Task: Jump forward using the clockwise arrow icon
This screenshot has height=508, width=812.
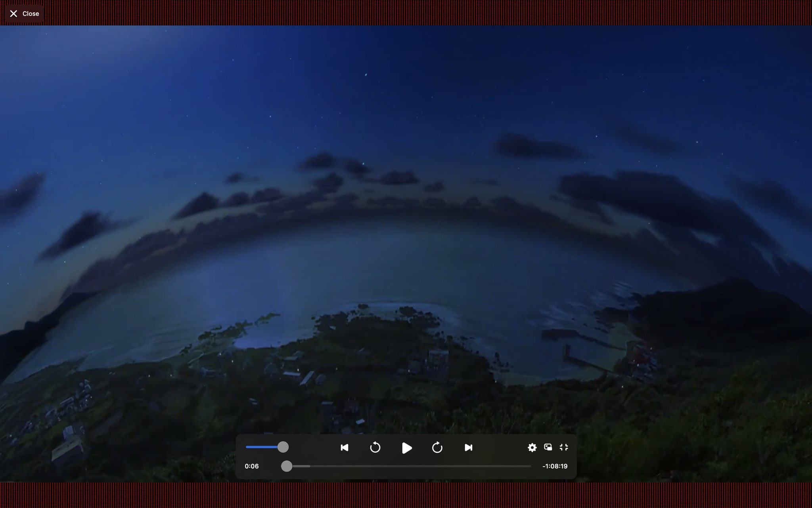Action: (437, 448)
